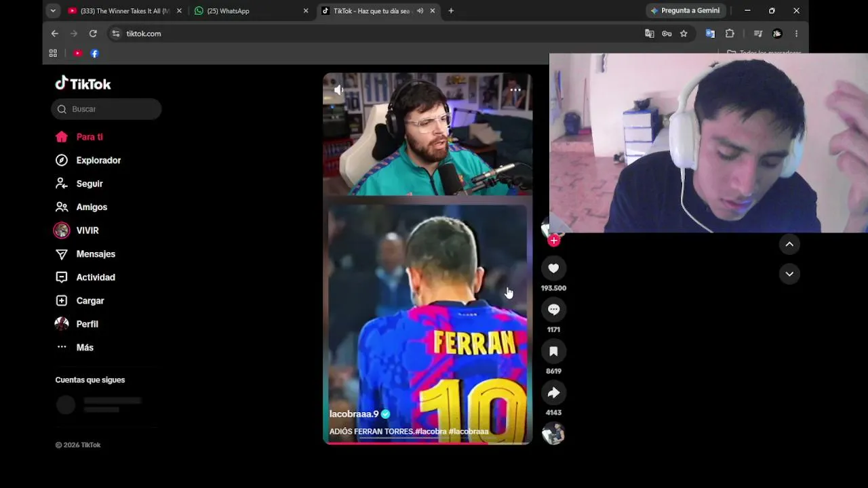Go to the previous video with the up chevron
Image resolution: width=868 pixels, height=488 pixels.
point(789,244)
